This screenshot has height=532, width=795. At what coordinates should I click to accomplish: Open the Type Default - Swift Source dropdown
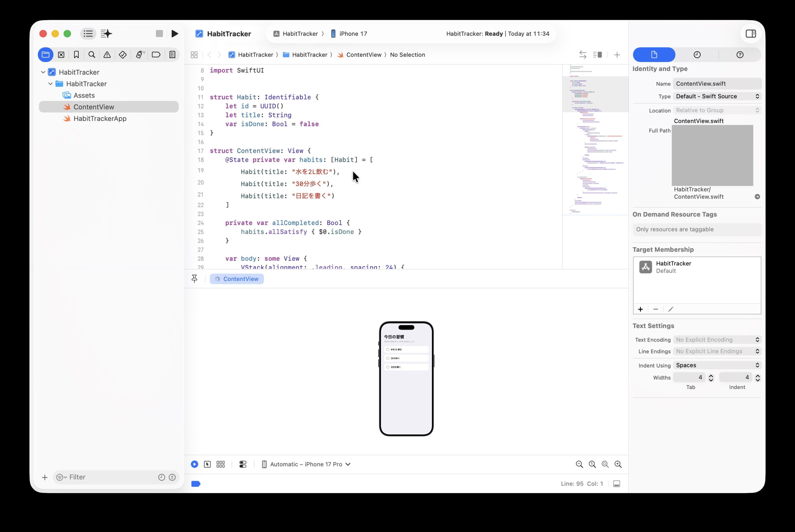click(x=717, y=96)
